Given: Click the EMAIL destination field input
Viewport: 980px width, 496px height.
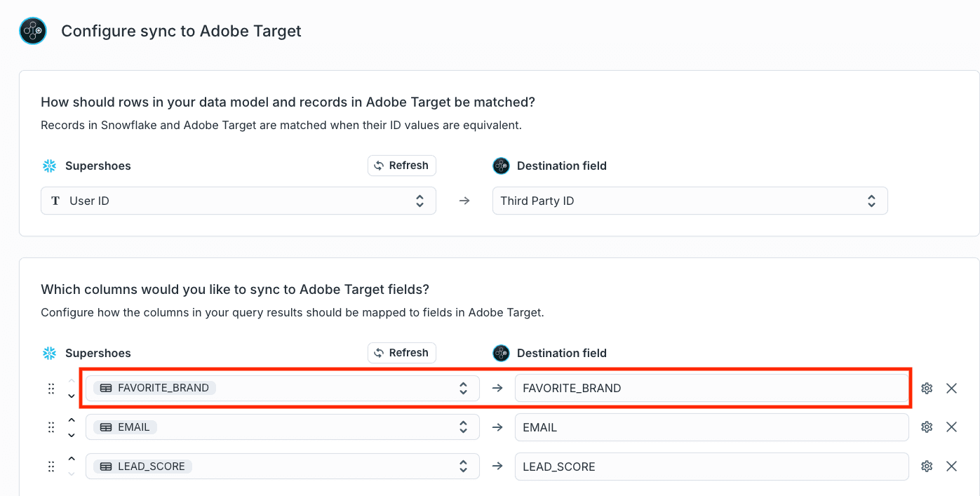Looking at the screenshot, I should click(711, 427).
